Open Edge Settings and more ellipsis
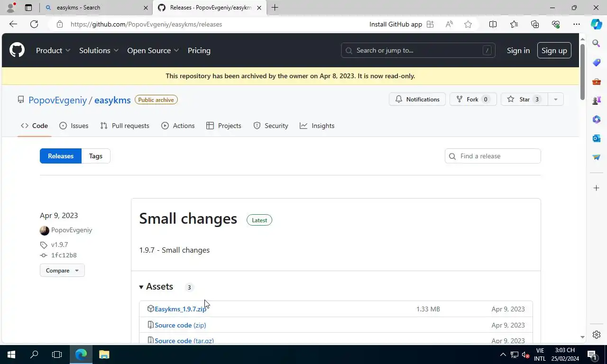 577,24
